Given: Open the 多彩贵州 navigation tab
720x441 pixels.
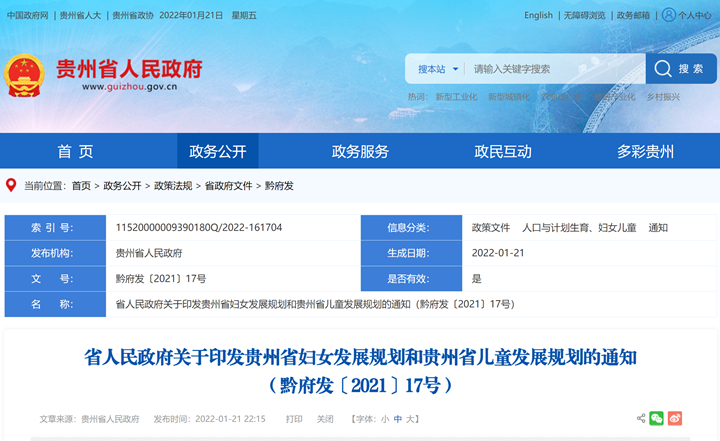Looking at the screenshot, I should point(645,151).
